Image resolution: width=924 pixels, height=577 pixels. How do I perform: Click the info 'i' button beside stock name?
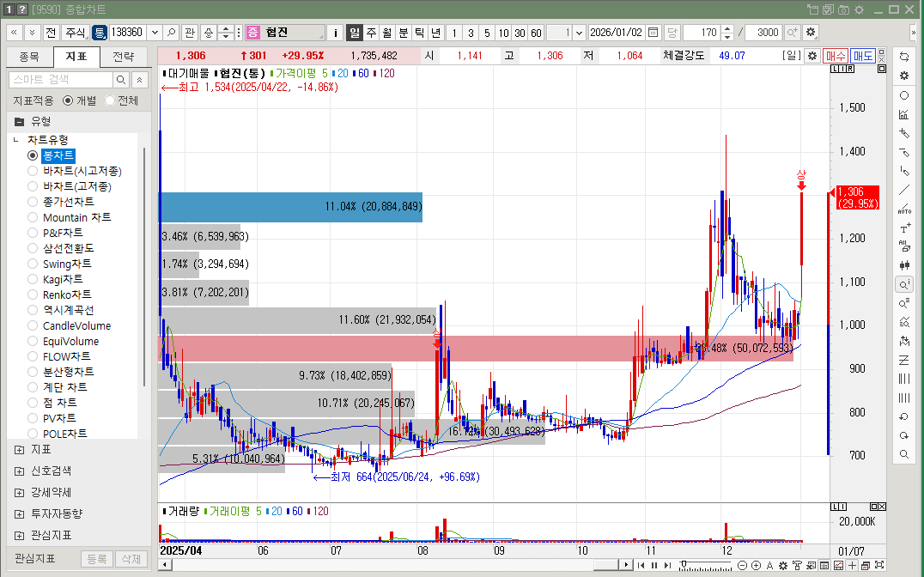click(335, 33)
